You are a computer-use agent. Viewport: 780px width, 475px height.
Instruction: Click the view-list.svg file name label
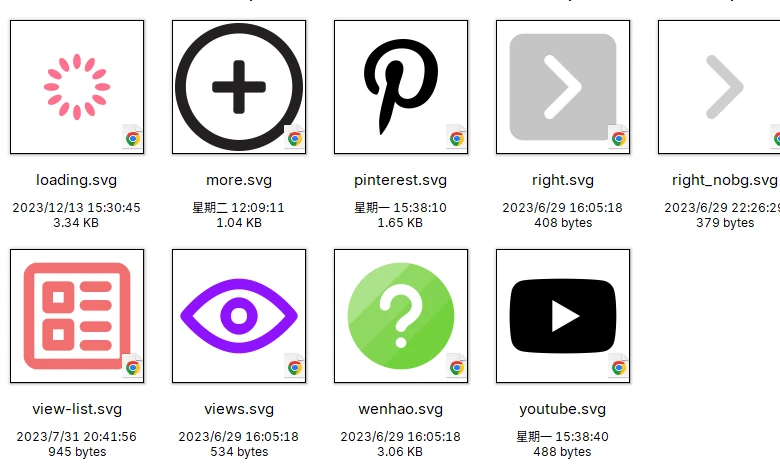tap(77, 409)
